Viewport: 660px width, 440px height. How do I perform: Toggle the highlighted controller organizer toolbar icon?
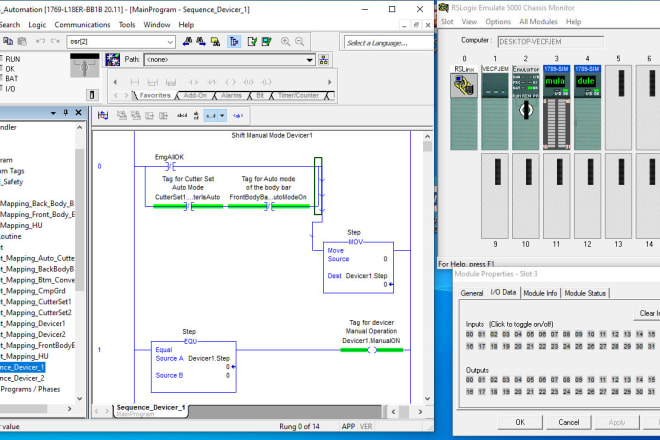point(234,41)
